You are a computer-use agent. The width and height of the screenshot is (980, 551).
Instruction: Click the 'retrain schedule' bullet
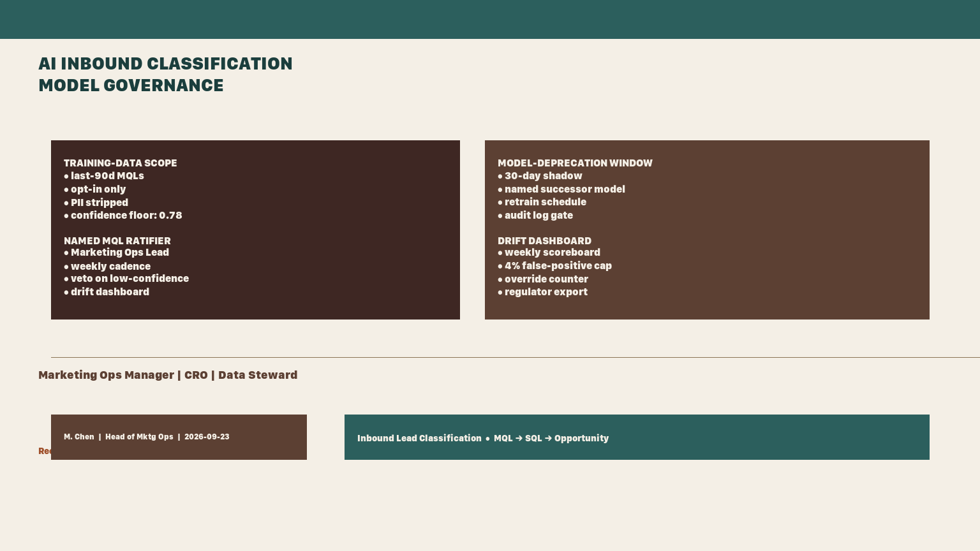pyautogui.click(x=542, y=202)
